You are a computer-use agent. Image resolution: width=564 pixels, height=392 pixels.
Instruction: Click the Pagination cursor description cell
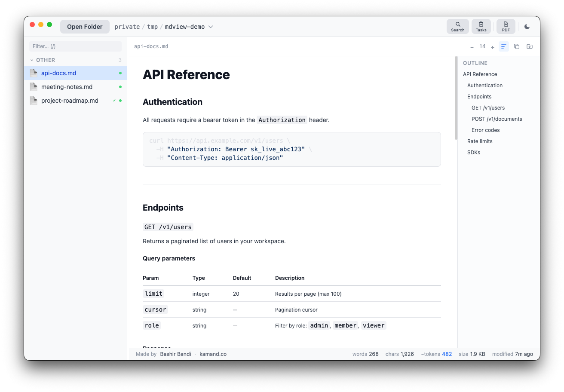tap(296, 309)
